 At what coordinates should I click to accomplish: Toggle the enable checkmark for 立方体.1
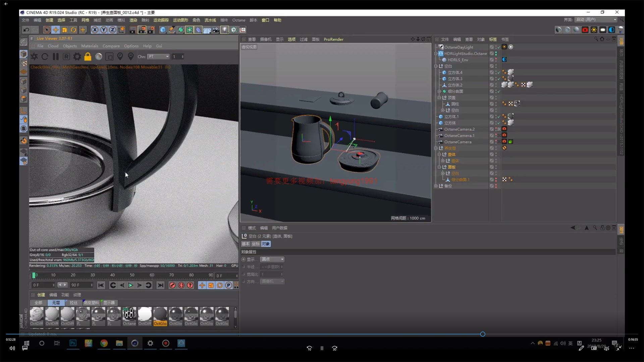pos(499,117)
